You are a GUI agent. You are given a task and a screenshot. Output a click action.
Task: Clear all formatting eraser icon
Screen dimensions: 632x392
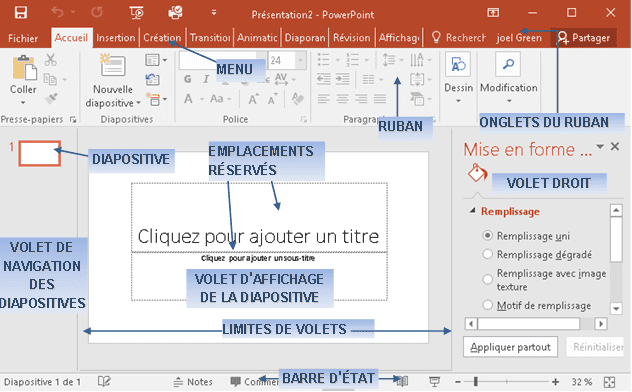pyautogui.click(x=297, y=98)
